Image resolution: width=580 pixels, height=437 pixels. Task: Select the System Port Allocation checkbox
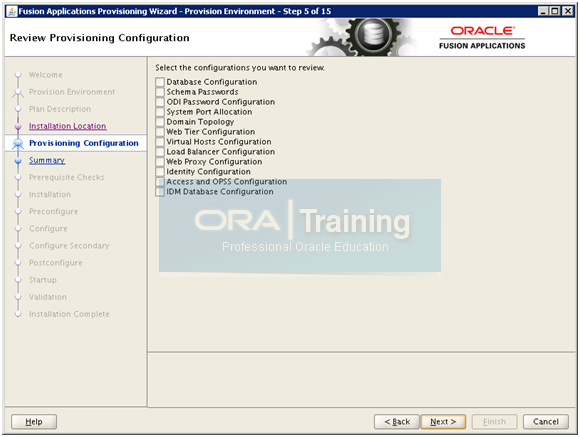160,112
